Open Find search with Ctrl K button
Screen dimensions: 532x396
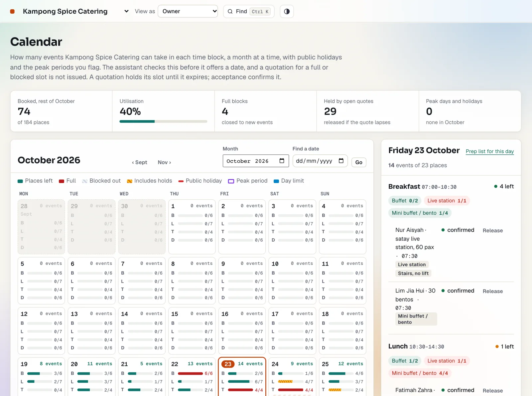click(249, 11)
